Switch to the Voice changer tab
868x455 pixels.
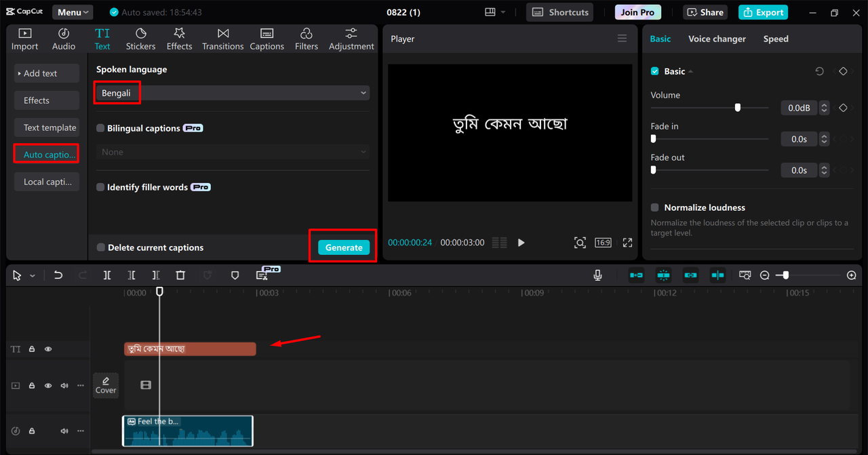[717, 39]
